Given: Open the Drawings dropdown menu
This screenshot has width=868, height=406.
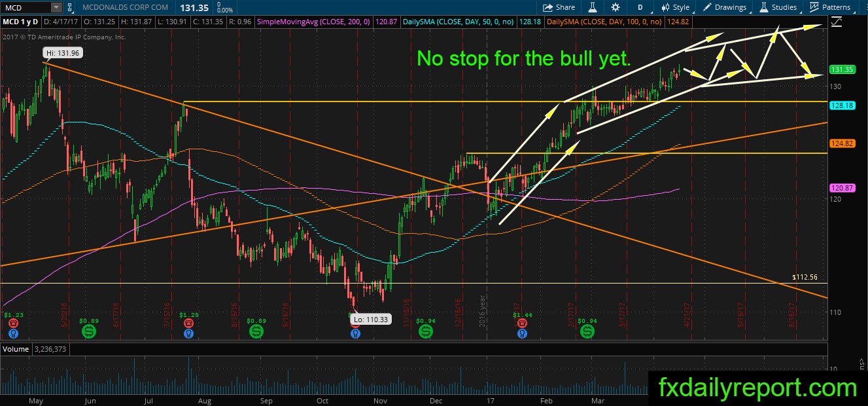Looking at the screenshot, I should (x=725, y=7).
